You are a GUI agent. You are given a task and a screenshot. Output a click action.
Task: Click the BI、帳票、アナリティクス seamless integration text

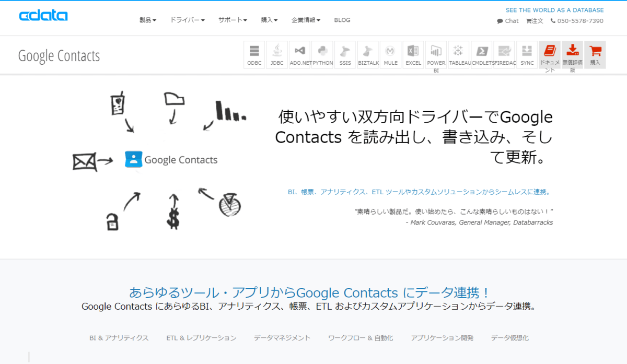point(419,192)
